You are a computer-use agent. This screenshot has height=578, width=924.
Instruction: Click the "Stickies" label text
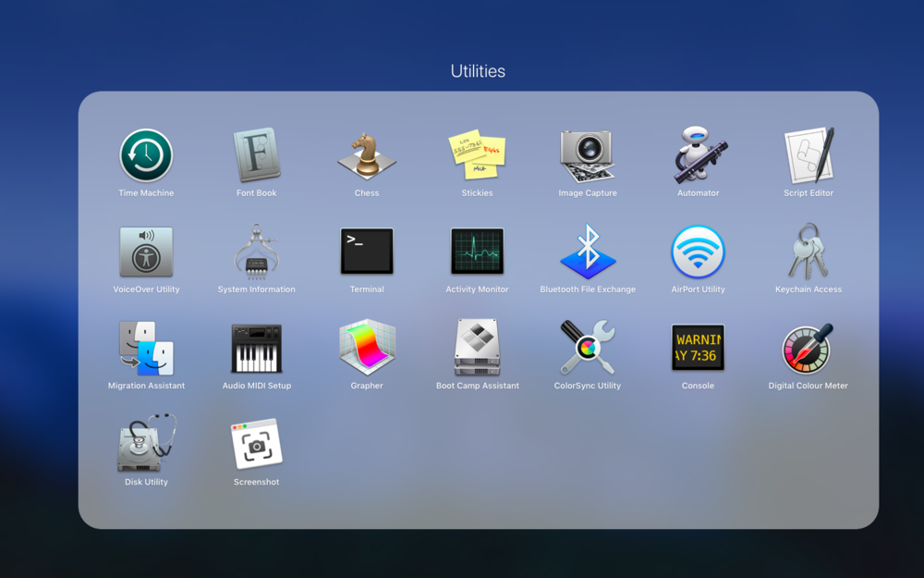point(477,193)
